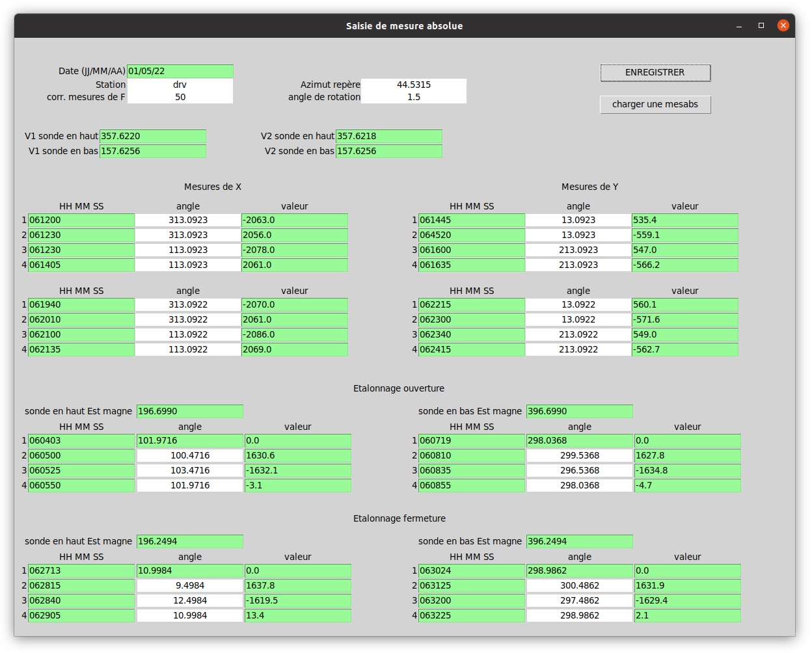The height and width of the screenshot is (653, 812).
Task: Focus the 'corr. mesures de F' field
Action: pyautogui.click(x=180, y=98)
